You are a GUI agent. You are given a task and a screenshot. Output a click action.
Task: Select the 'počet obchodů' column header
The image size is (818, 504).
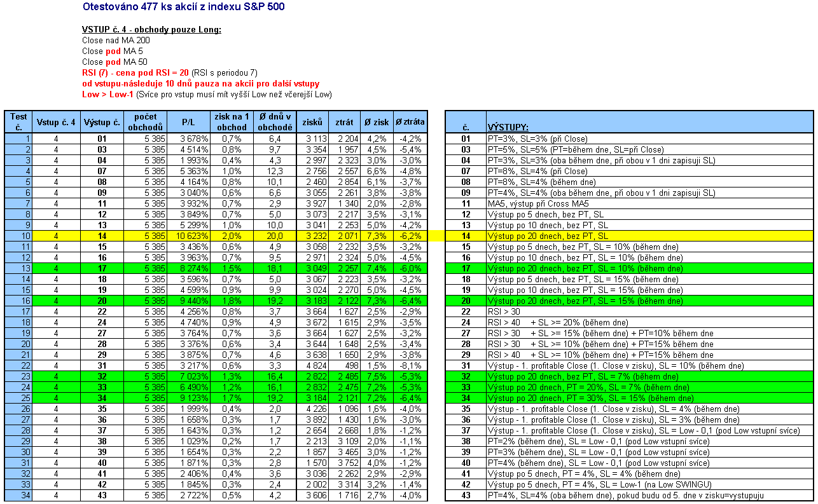pyautogui.click(x=145, y=121)
